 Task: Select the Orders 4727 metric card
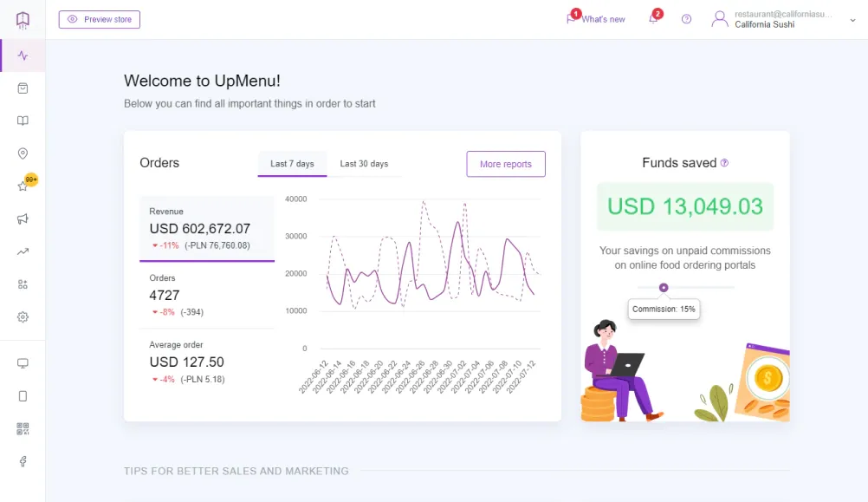pos(207,295)
